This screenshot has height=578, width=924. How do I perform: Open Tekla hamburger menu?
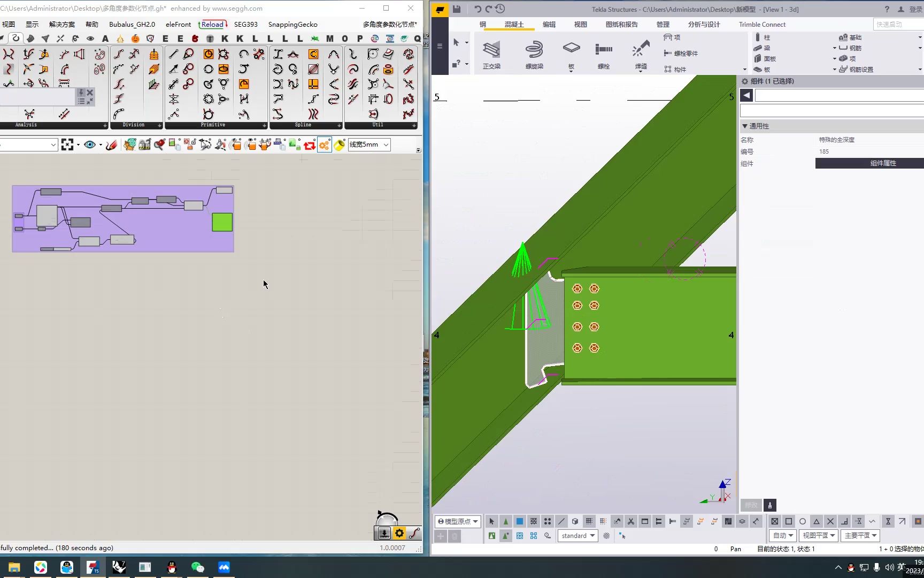pos(440,46)
